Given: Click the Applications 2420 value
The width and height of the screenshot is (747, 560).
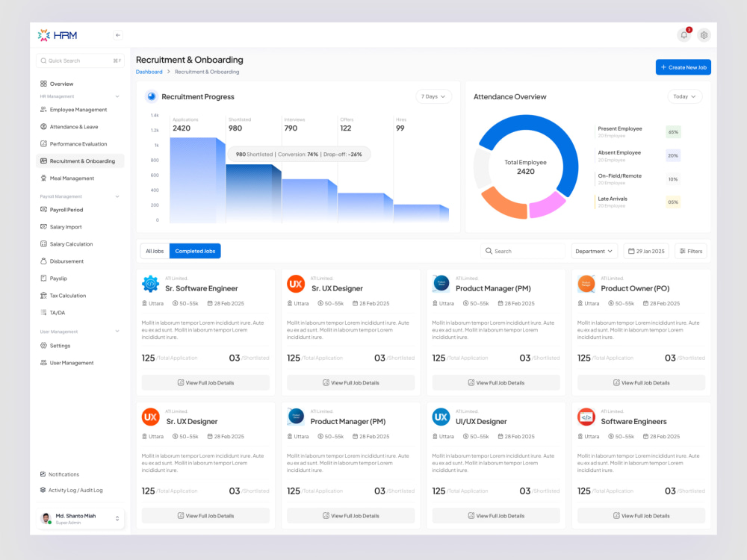Looking at the screenshot, I should tap(182, 128).
